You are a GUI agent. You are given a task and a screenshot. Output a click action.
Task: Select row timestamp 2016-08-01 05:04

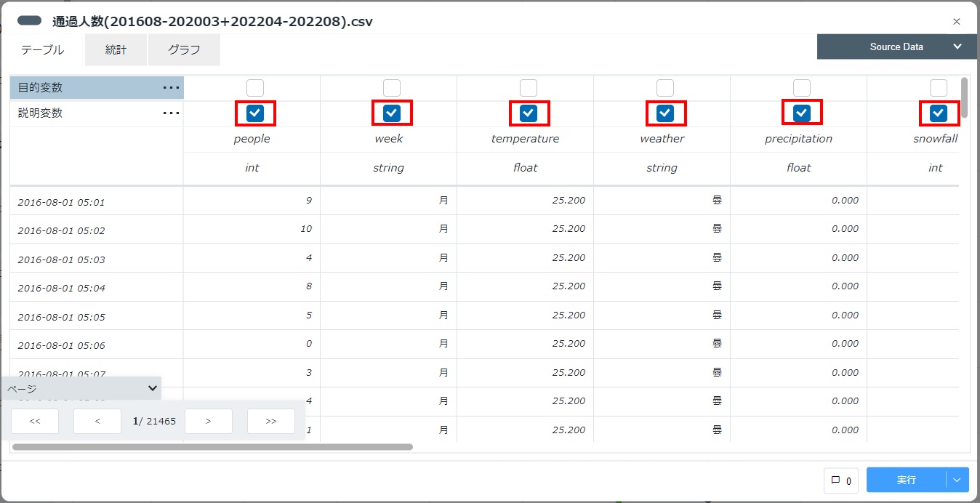(61, 288)
